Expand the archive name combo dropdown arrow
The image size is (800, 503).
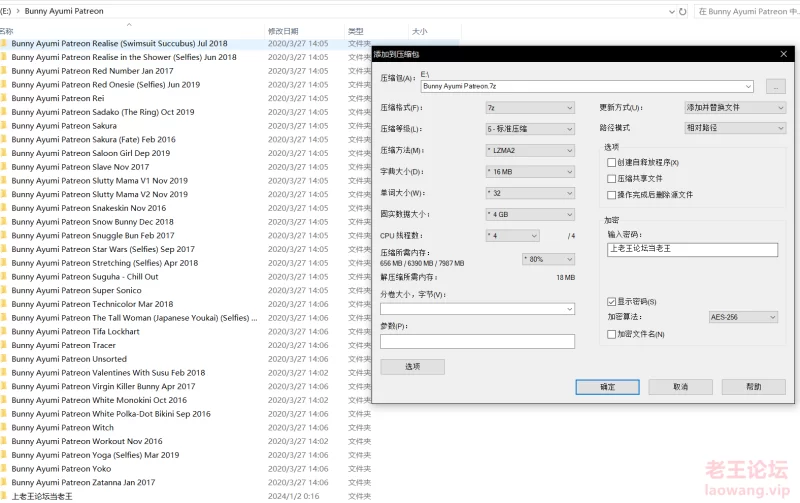tap(748, 87)
